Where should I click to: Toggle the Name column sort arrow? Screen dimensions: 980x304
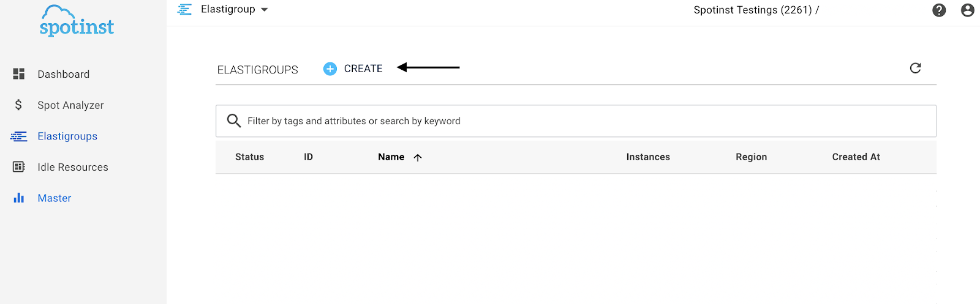(x=418, y=157)
